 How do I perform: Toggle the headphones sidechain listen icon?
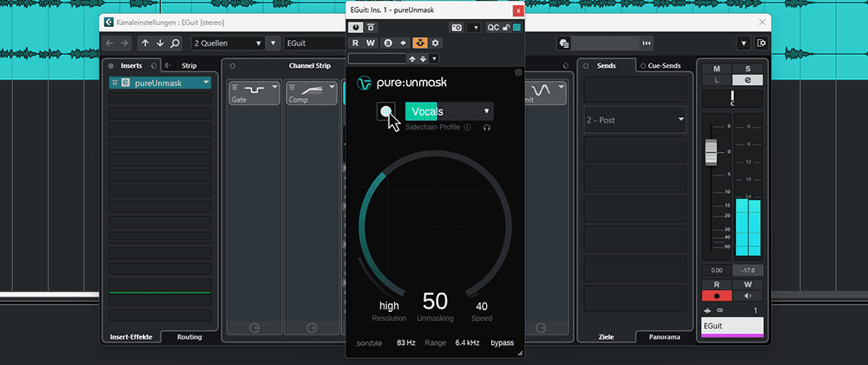pos(487,128)
